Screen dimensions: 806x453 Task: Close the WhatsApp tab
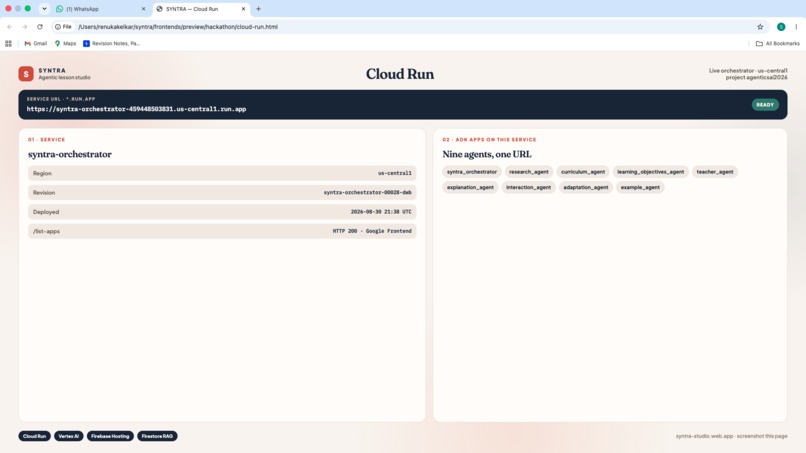click(143, 9)
